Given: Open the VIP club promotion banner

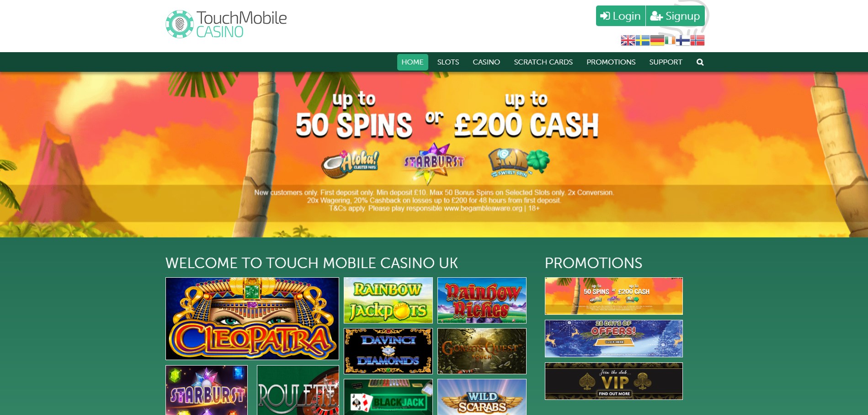Looking at the screenshot, I should click(614, 381).
